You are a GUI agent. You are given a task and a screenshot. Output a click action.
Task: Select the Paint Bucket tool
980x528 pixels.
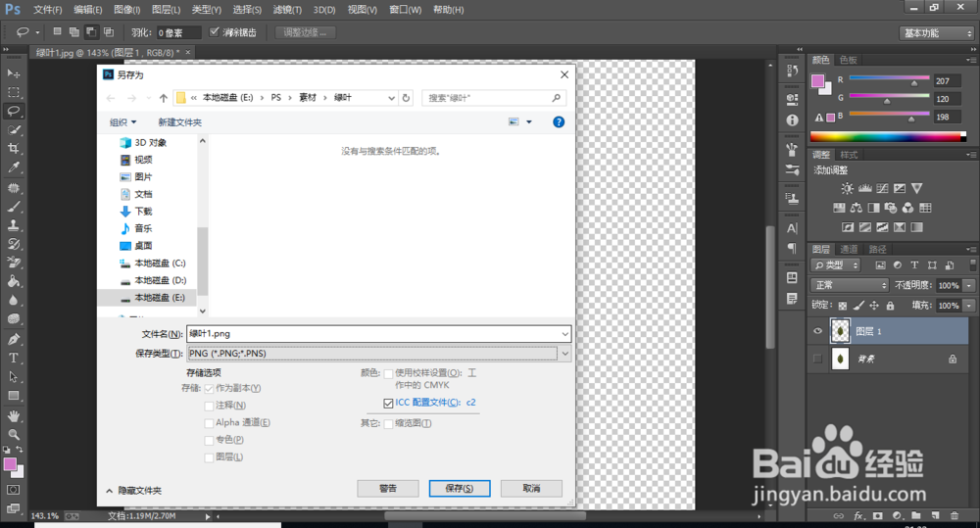point(13,282)
